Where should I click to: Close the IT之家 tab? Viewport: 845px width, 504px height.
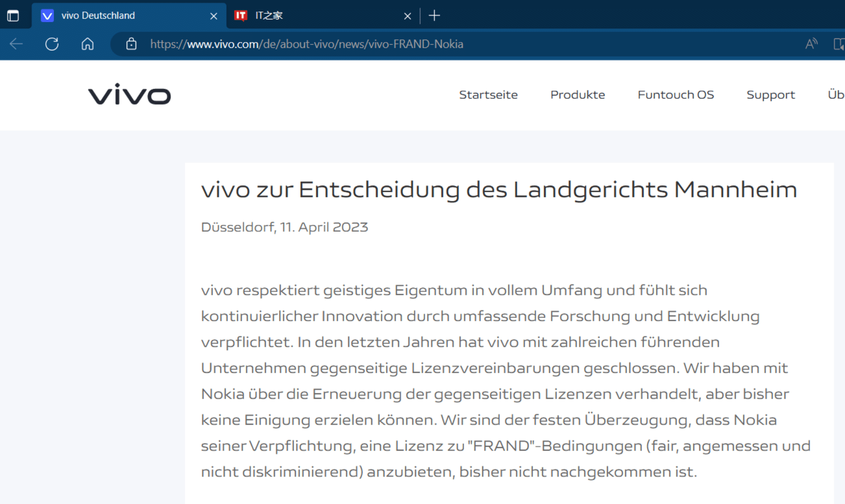tap(407, 16)
